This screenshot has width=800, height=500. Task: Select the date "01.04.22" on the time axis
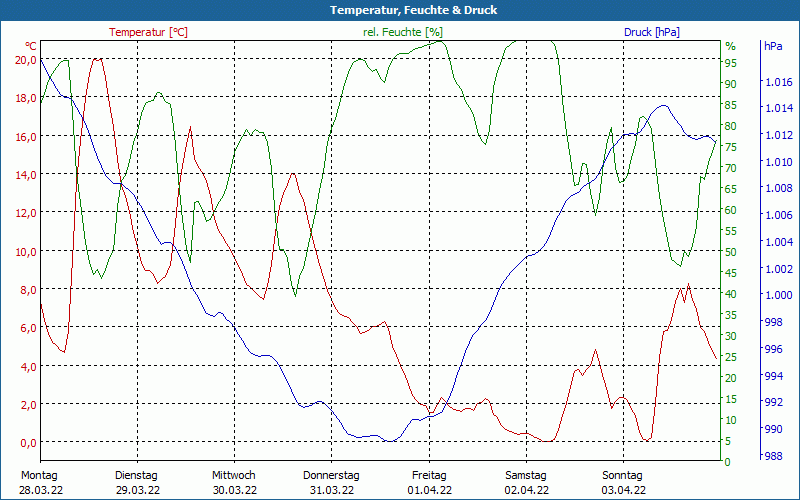tap(429, 490)
